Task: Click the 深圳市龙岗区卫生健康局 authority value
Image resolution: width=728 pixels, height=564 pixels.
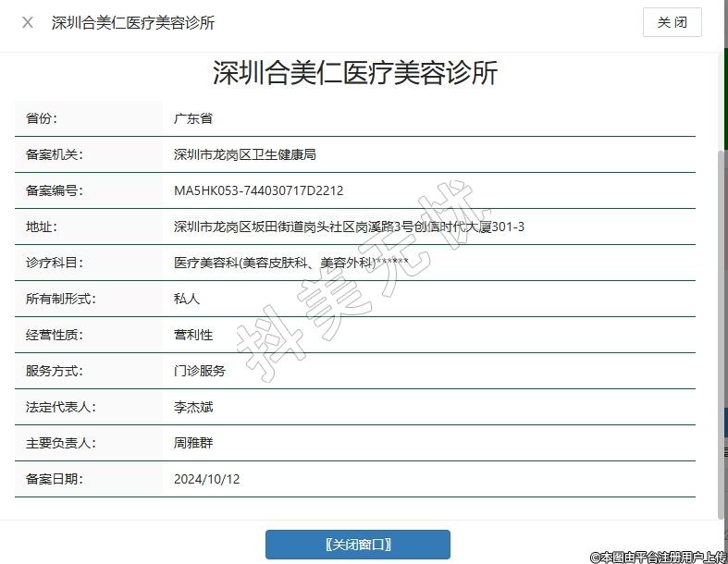Action: click(245, 155)
